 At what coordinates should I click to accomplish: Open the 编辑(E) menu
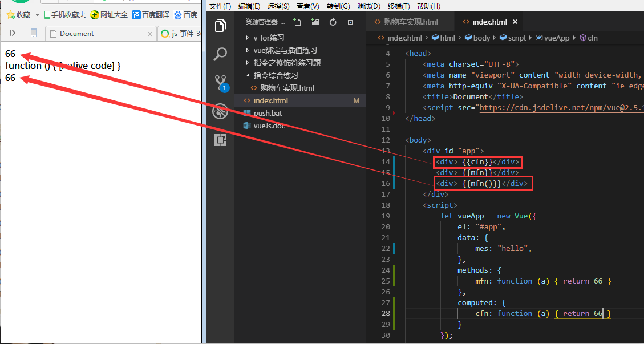249,6
